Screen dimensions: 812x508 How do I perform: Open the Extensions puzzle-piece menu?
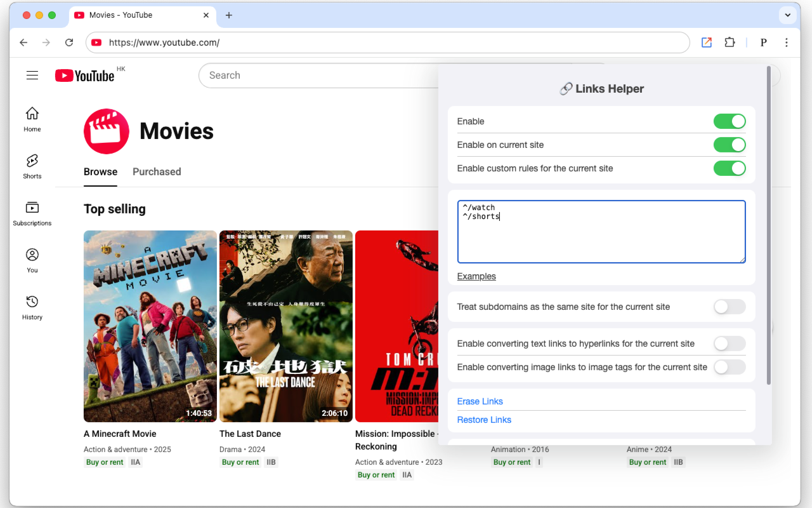730,43
